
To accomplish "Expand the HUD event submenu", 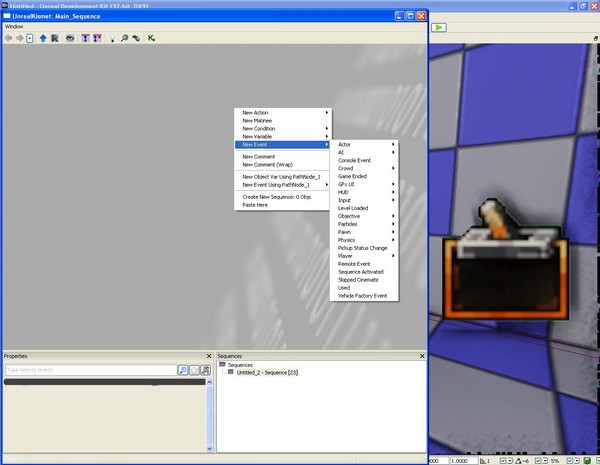I will 364,192.
